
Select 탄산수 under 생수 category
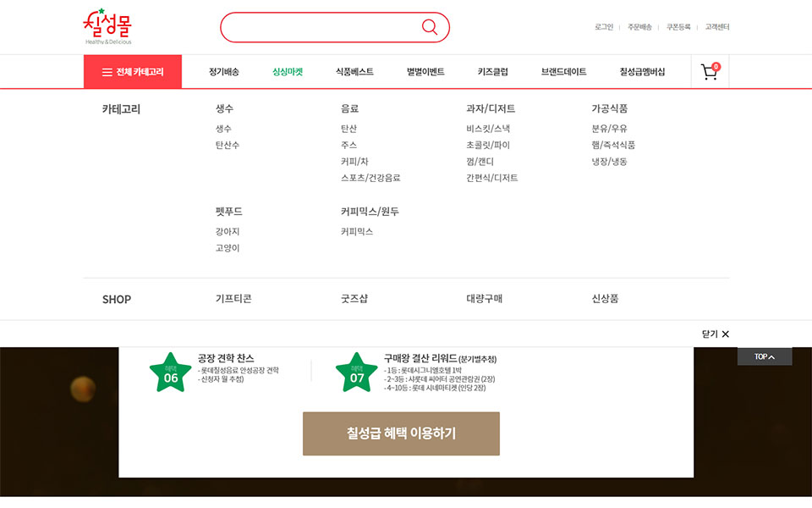pyautogui.click(x=228, y=145)
